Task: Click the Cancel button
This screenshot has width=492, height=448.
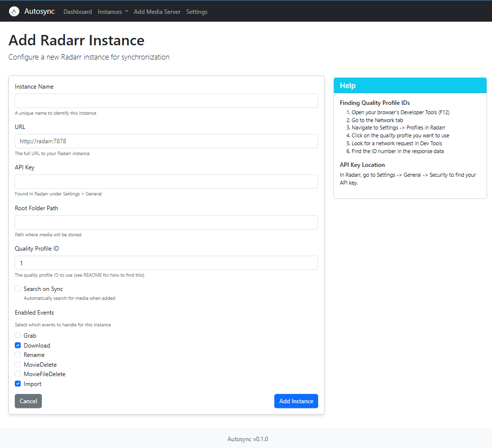Action: point(28,401)
